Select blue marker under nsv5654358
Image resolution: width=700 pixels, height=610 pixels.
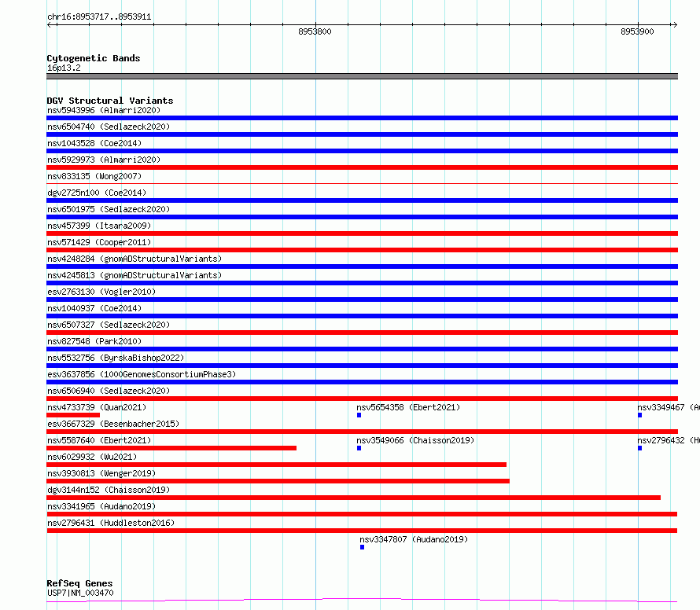pyautogui.click(x=359, y=415)
